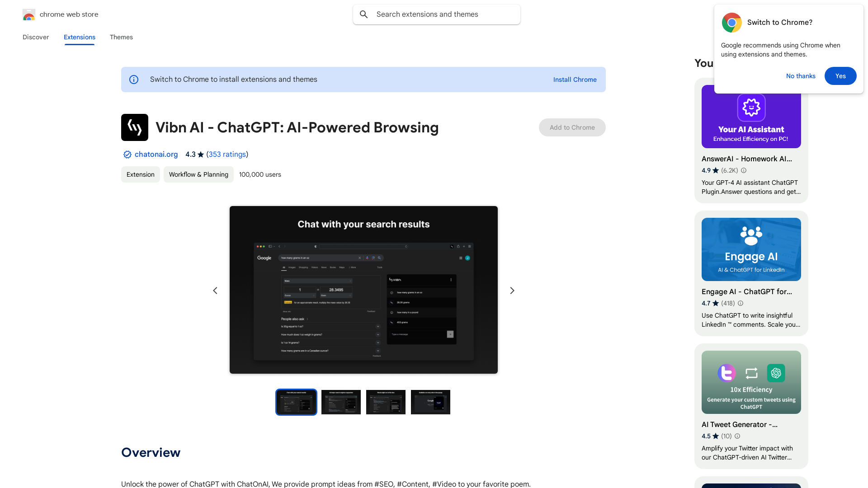Viewport: 868px width, 488px height.
Task: Click the info icon beside AI Tweet Generator's rating
Action: click(x=737, y=436)
